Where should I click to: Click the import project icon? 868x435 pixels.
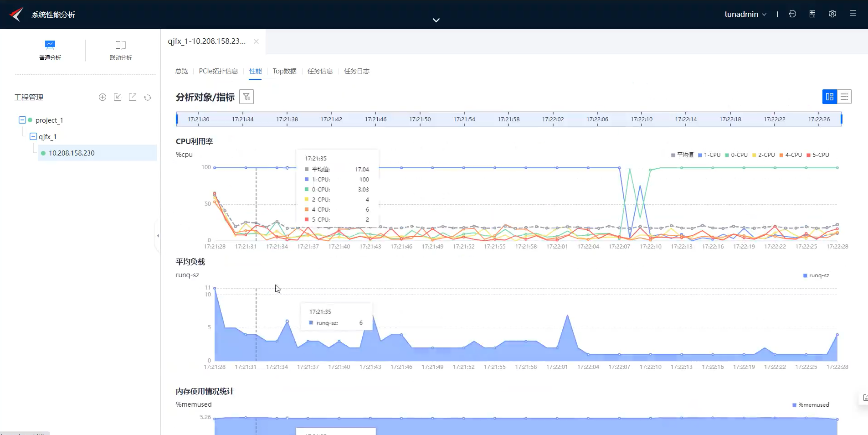(118, 97)
